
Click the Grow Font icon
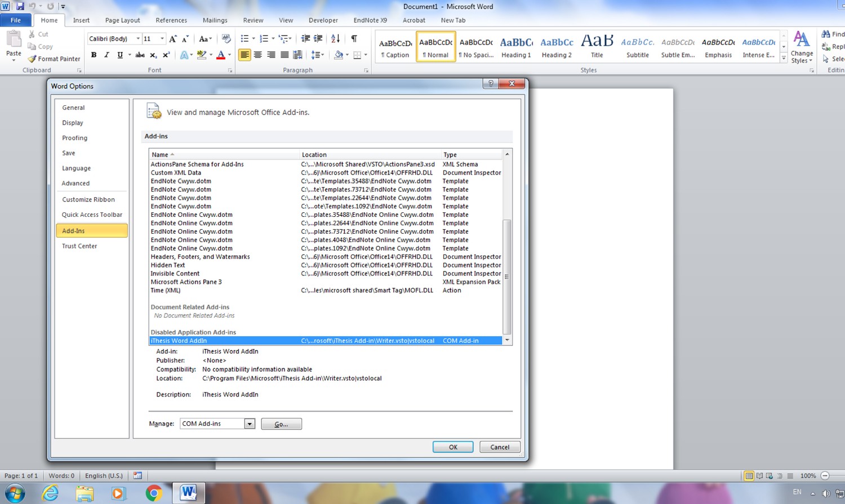[x=173, y=39]
